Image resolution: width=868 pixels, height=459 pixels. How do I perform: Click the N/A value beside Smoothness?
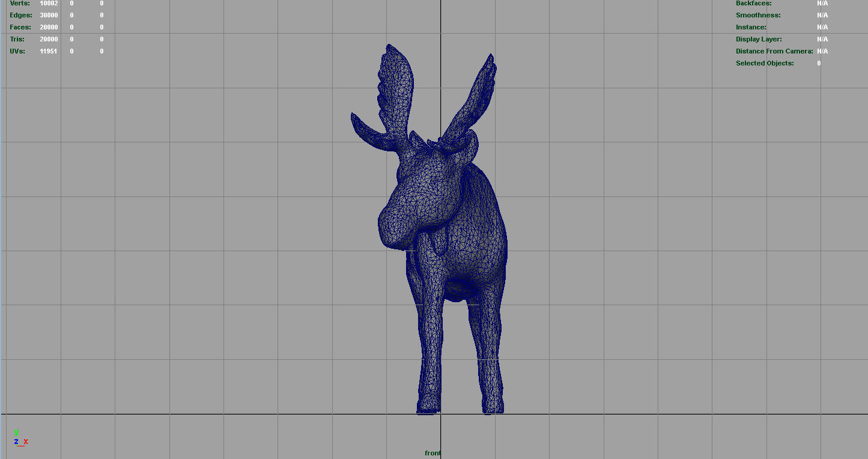[822, 15]
